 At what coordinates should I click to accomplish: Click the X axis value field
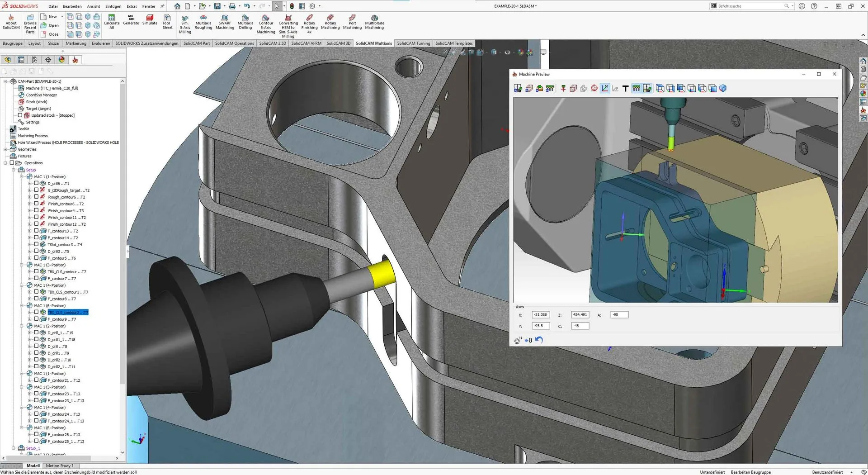540,315
